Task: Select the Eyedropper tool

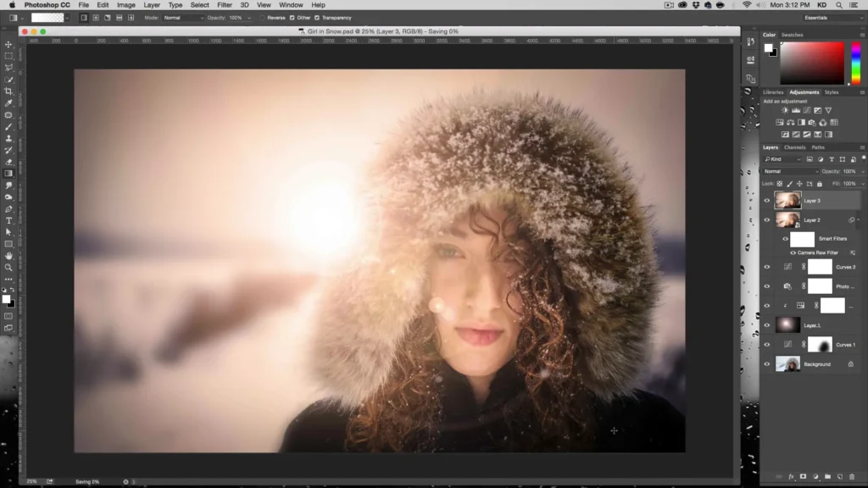Action: coord(8,103)
